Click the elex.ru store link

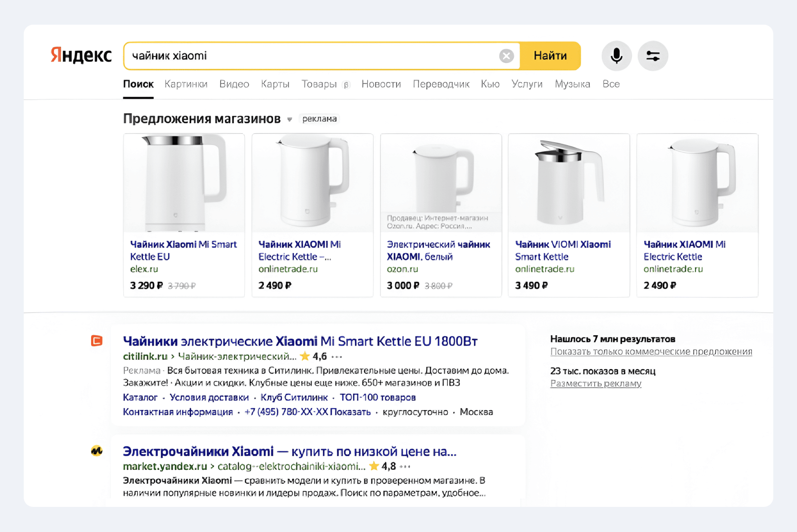[x=144, y=269]
